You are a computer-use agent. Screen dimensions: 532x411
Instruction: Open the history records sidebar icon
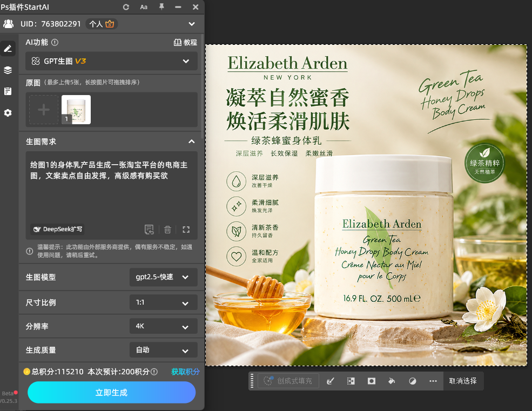[x=8, y=91]
